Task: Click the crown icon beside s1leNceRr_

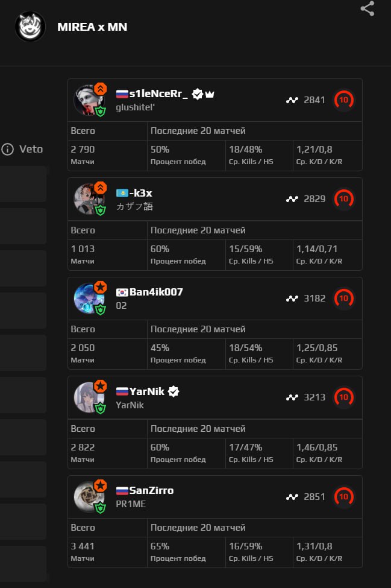Action: [210, 94]
